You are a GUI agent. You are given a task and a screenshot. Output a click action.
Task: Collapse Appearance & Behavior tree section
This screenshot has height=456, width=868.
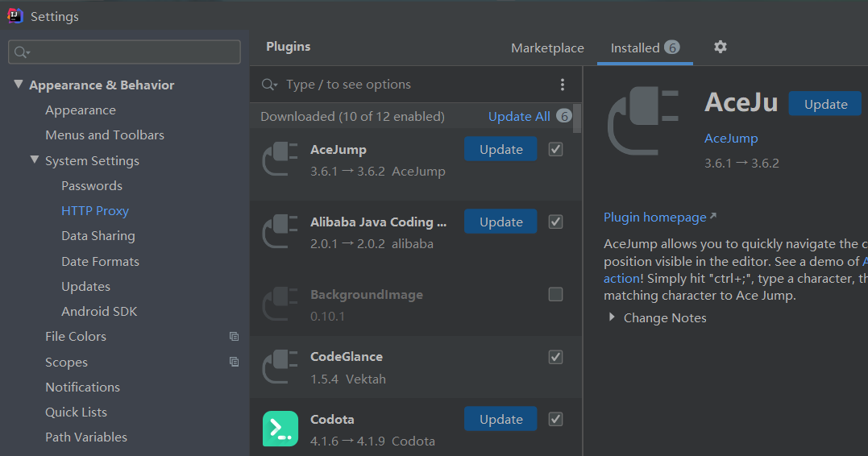pyautogui.click(x=19, y=84)
